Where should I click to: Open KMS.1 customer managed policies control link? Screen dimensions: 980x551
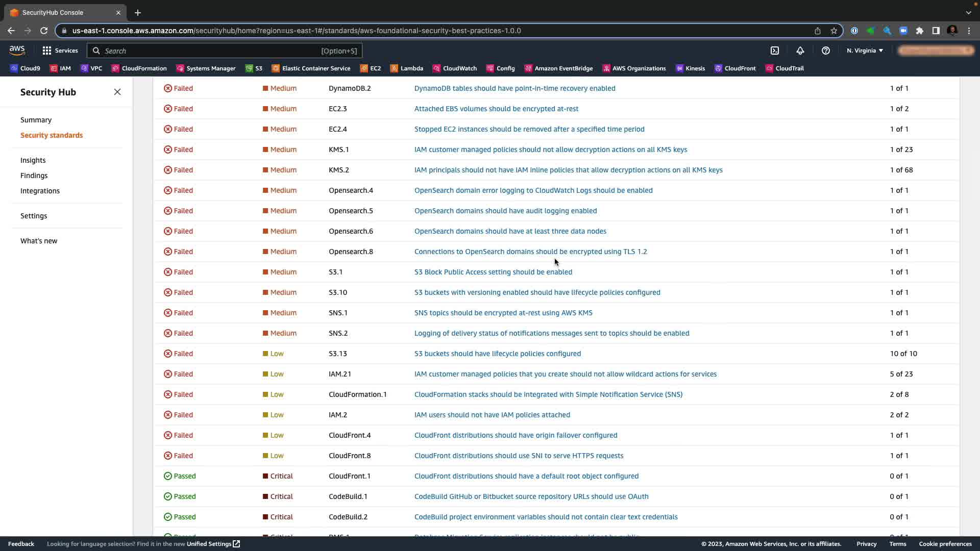coord(550,149)
